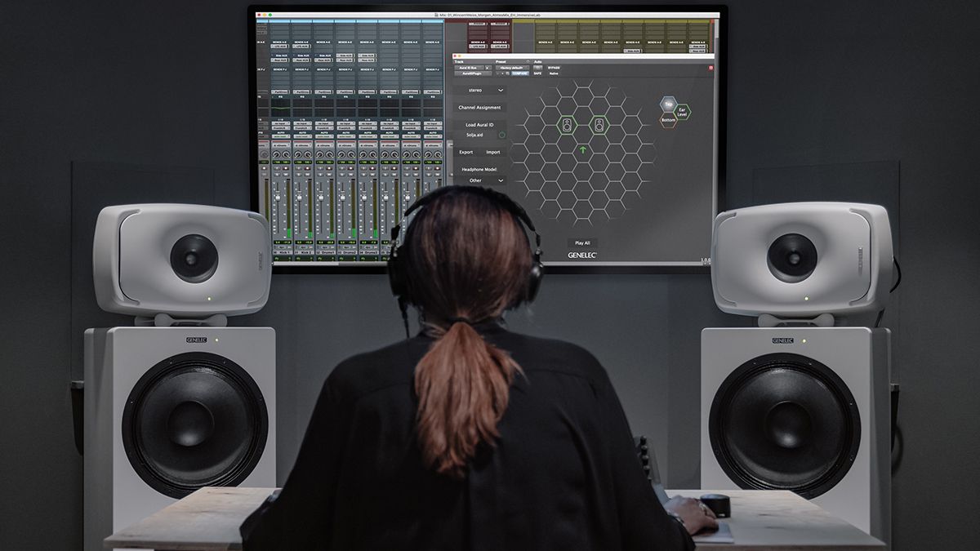Toggle the Top view hexagon
Screen dimensions: 980x551
pyautogui.click(x=668, y=104)
